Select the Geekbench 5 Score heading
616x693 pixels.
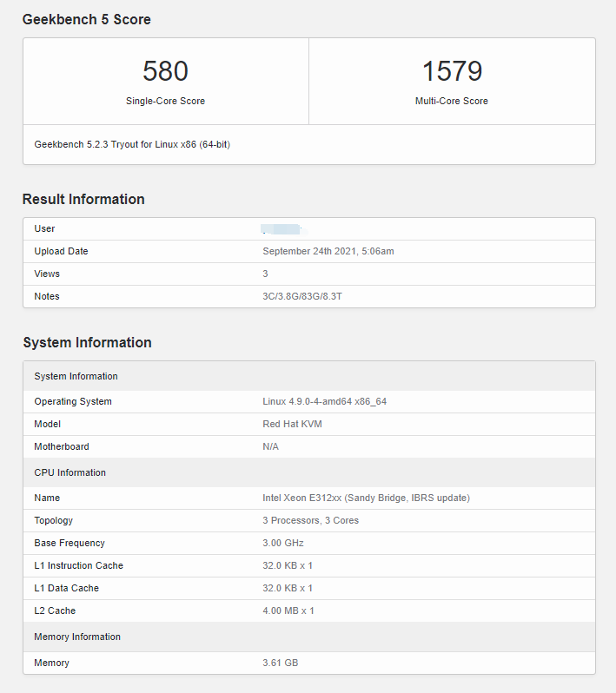(86, 19)
